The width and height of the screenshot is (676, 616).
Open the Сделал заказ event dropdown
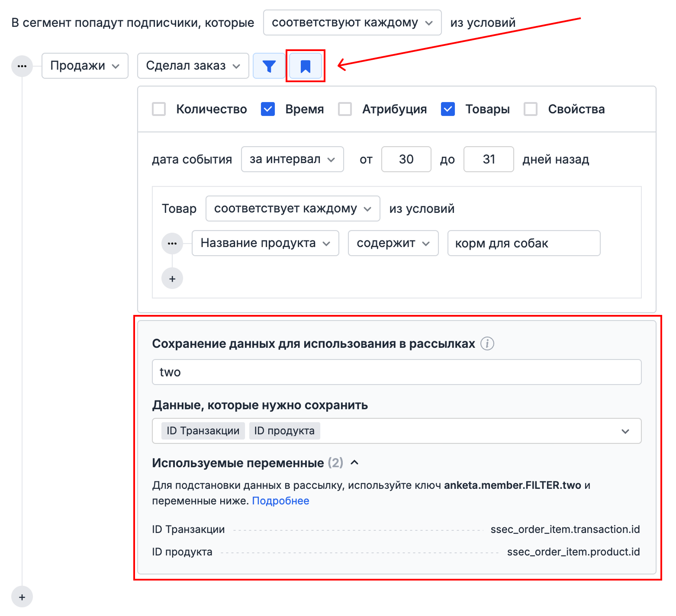(193, 66)
